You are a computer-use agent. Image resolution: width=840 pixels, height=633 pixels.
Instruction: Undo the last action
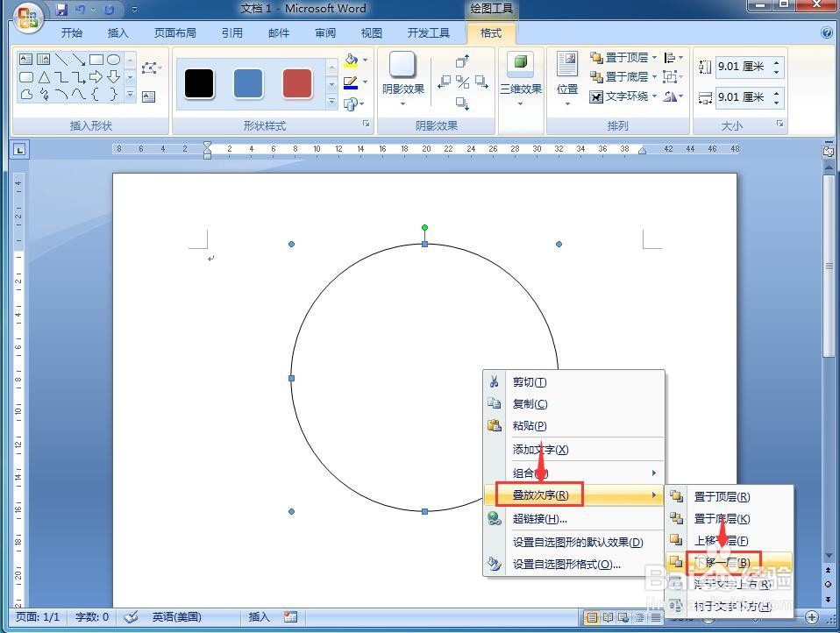pos(81,9)
